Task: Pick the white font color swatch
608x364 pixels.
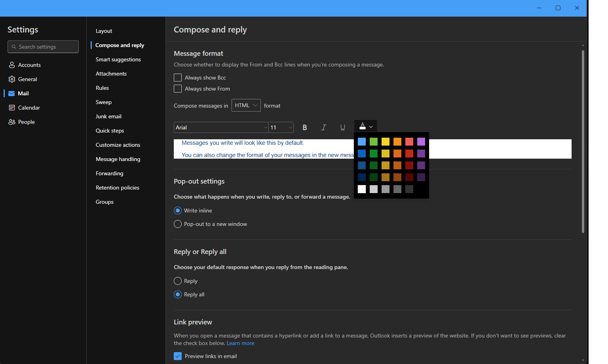Action: (x=361, y=189)
